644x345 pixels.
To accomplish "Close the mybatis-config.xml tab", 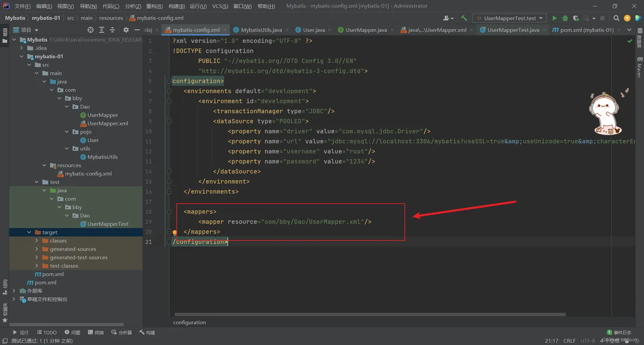I will (225, 30).
